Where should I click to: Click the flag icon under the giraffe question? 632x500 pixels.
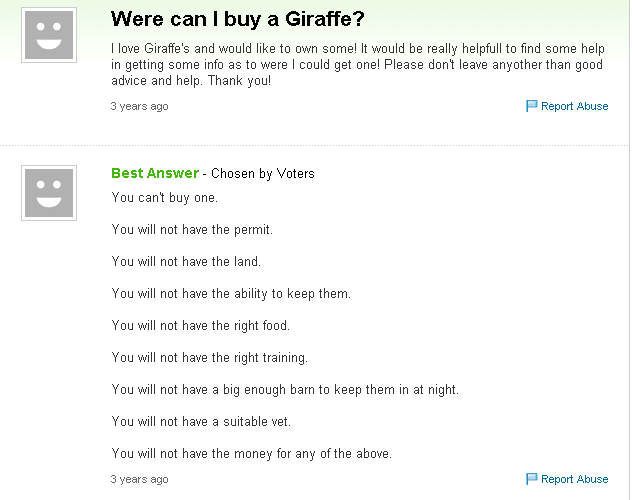click(x=532, y=106)
